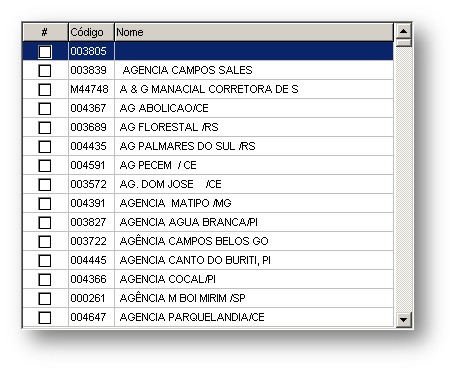This screenshot has width=456, height=372.
Task: Check the AG PECEM / CE row box
Action: pyautogui.click(x=45, y=166)
